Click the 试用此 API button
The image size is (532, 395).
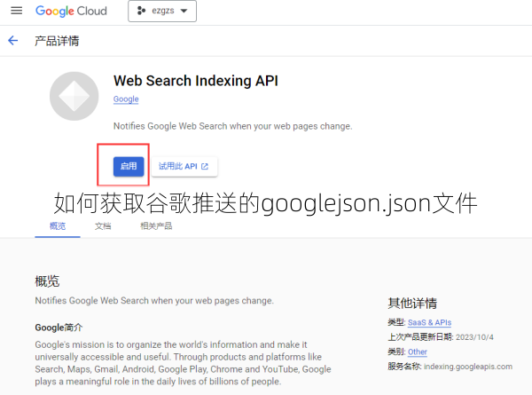click(184, 166)
